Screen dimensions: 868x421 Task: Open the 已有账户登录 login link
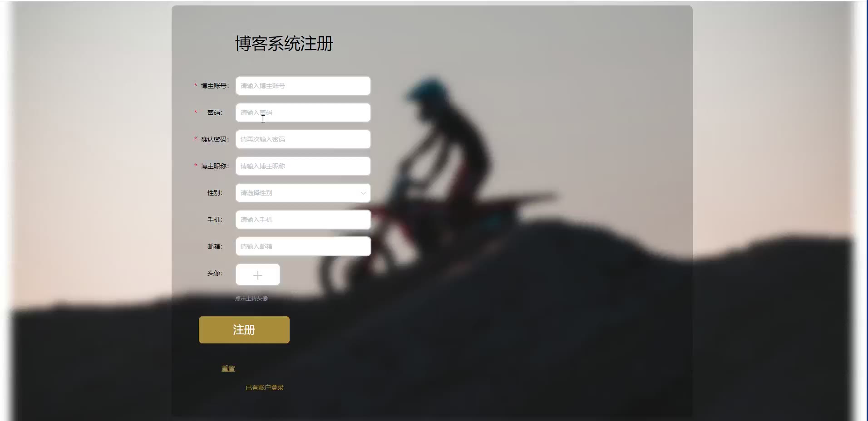(265, 387)
